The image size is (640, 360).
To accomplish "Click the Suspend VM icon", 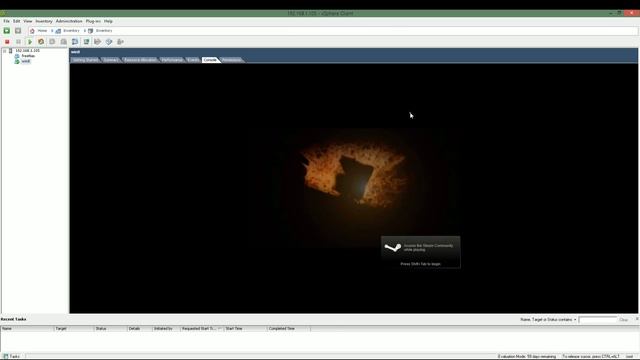I will point(18,42).
